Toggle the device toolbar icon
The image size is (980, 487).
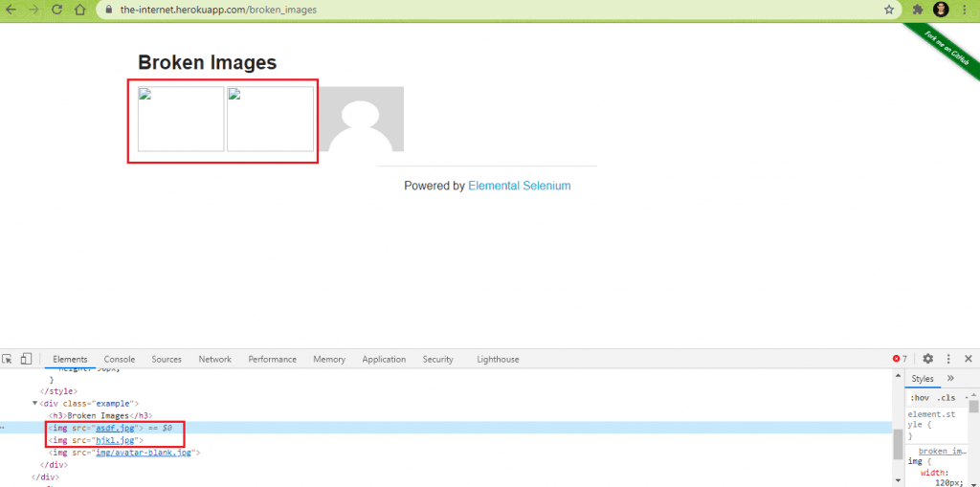point(26,359)
